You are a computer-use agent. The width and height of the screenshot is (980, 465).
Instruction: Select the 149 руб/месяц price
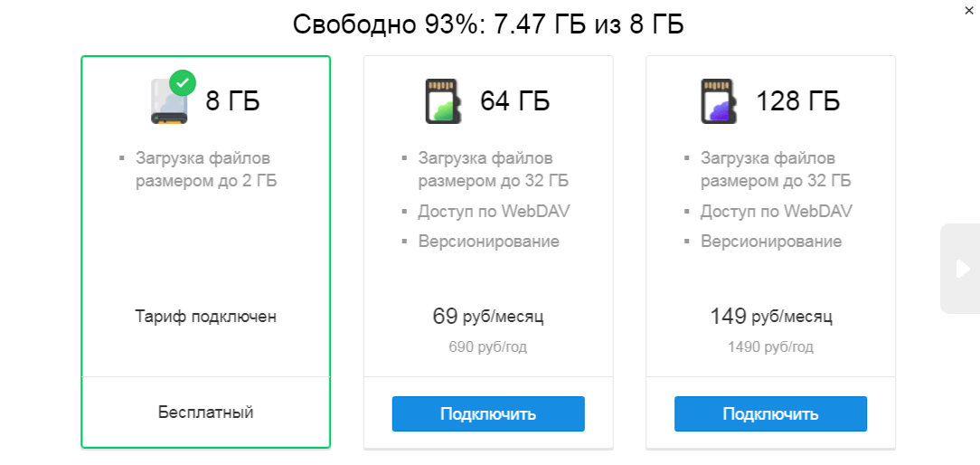pos(770,317)
